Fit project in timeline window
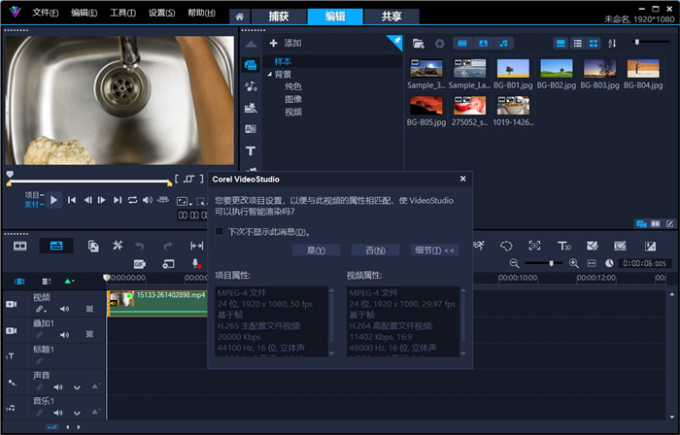The height and width of the screenshot is (435, 680). coord(591,263)
